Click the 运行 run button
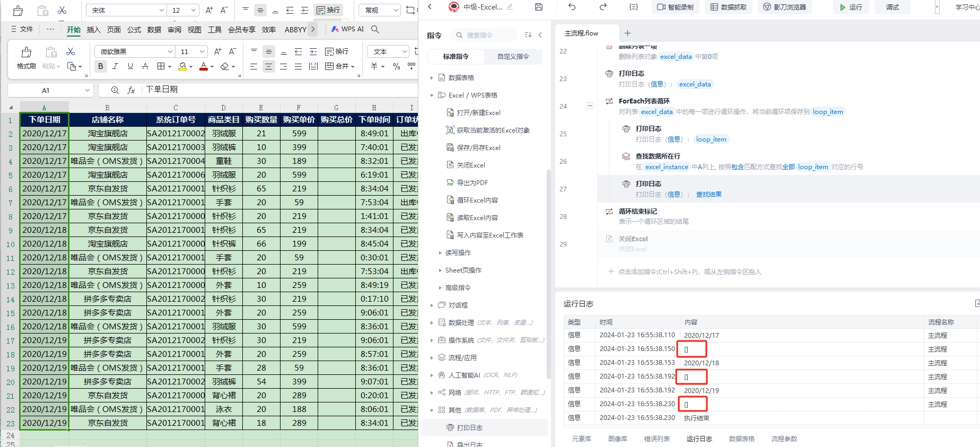This screenshot has height=447, width=980. (851, 7)
